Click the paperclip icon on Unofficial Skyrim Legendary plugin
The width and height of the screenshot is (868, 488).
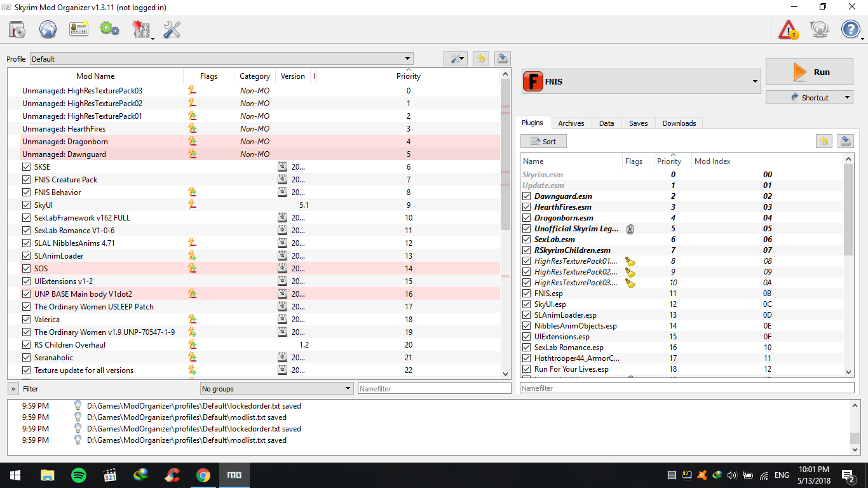[x=630, y=229]
